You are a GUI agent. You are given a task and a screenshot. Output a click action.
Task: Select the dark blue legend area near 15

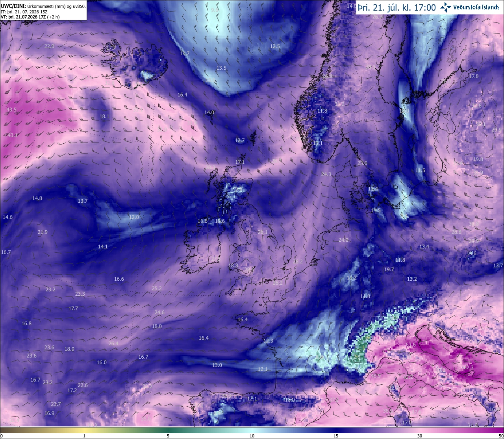click(x=336, y=430)
